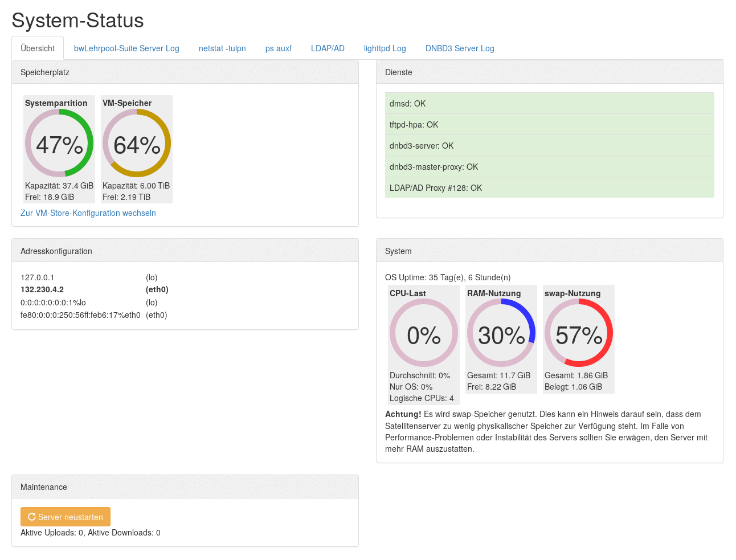Click the 132.230.4.2 eth0 address entry

tap(42, 289)
